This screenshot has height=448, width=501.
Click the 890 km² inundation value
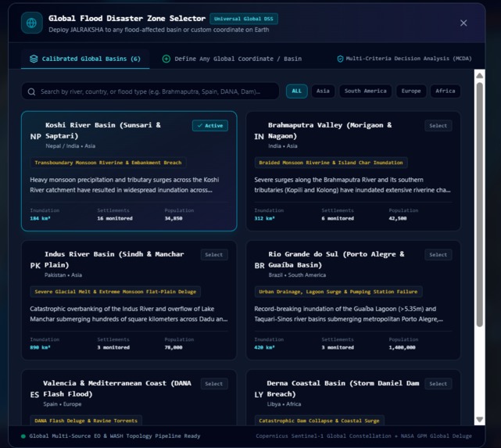click(40, 348)
